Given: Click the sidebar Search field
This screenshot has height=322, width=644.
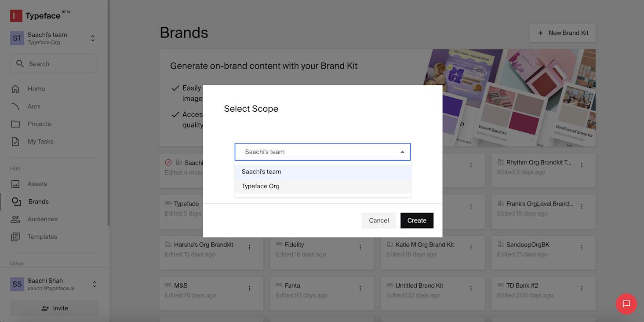Looking at the screenshot, I should 54,64.
